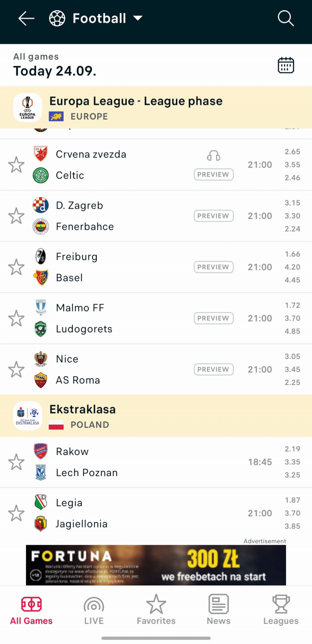The height and width of the screenshot is (644, 312).
Task: Star the Freiburg vs Basel match
Action: pyautogui.click(x=16, y=267)
